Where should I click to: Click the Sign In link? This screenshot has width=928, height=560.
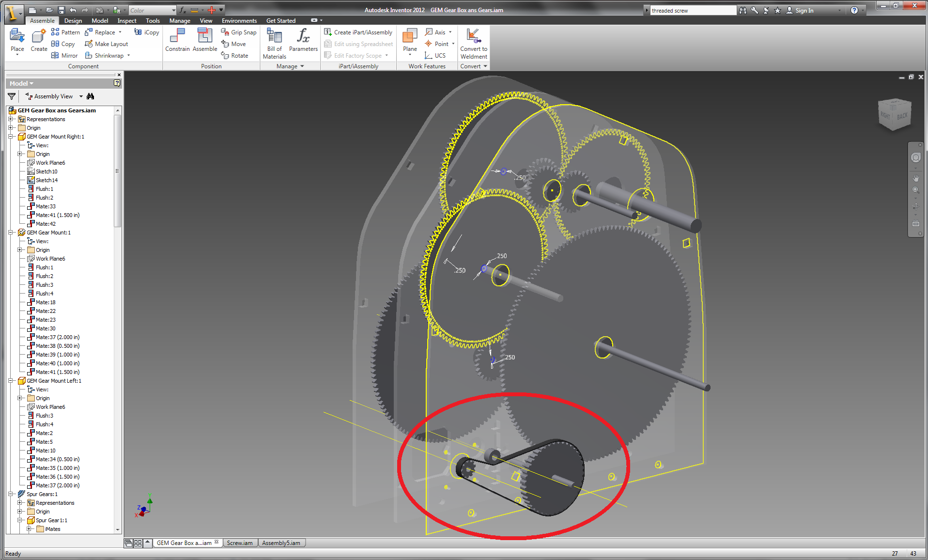pos(804,10)
